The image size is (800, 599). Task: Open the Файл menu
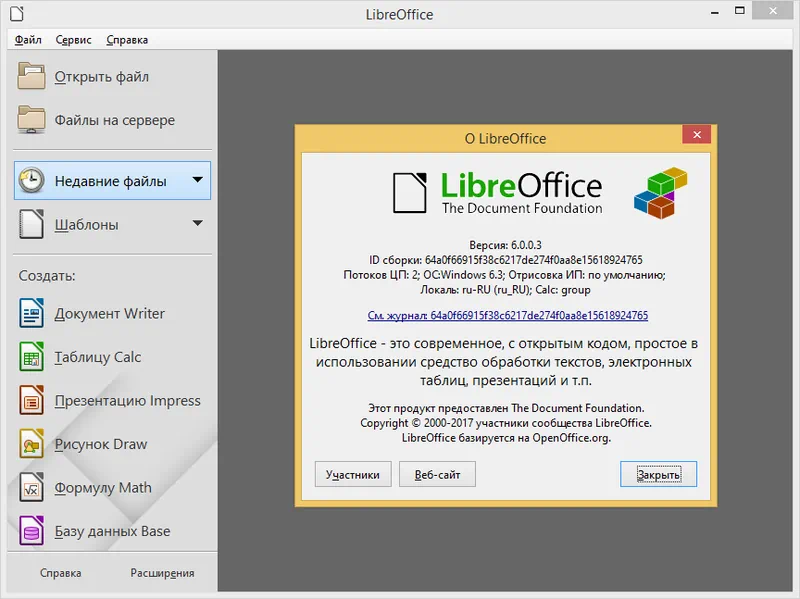coord(28,40)
